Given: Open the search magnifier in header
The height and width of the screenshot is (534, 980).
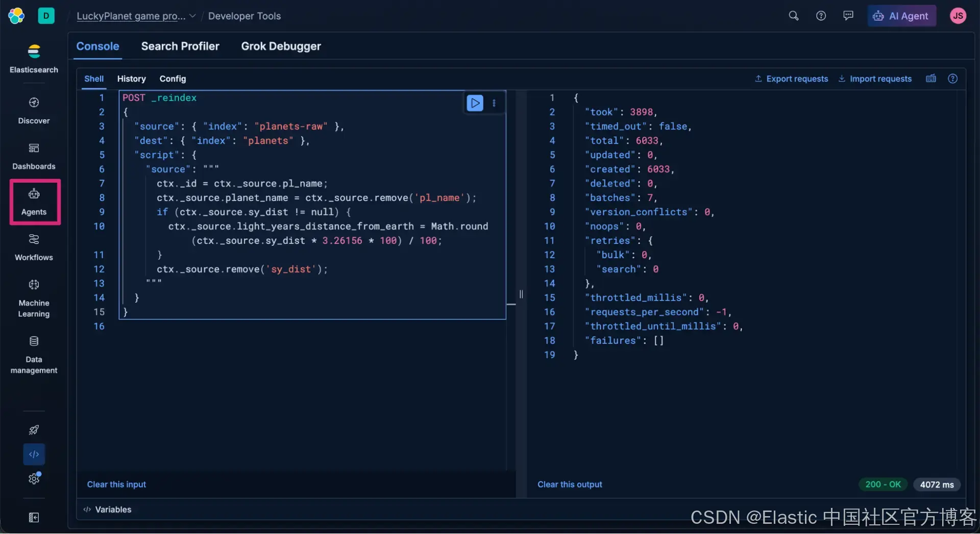Looking at the screenshot, I should coord(793,16).
